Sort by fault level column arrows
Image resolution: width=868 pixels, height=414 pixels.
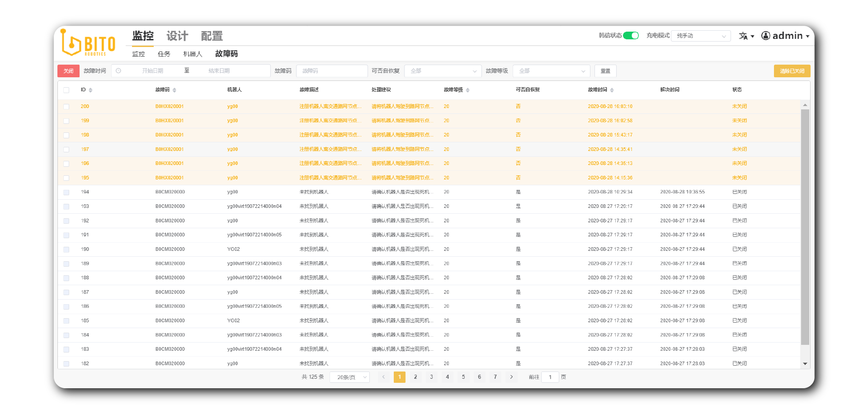(x=467, y=90)
